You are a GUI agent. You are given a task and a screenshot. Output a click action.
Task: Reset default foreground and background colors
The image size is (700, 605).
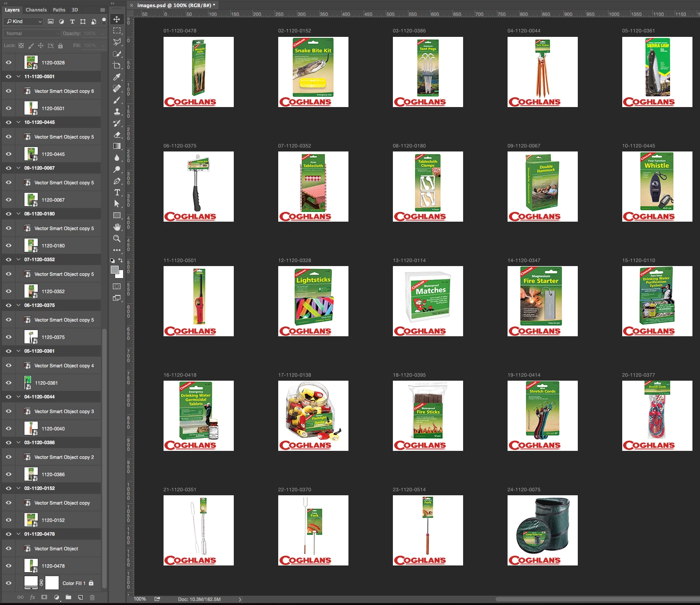coord(112,260)
